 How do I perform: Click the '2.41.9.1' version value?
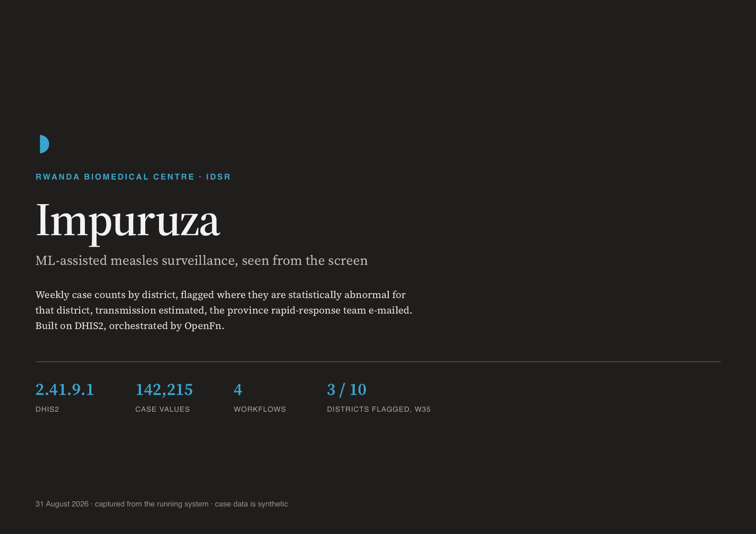65,390
